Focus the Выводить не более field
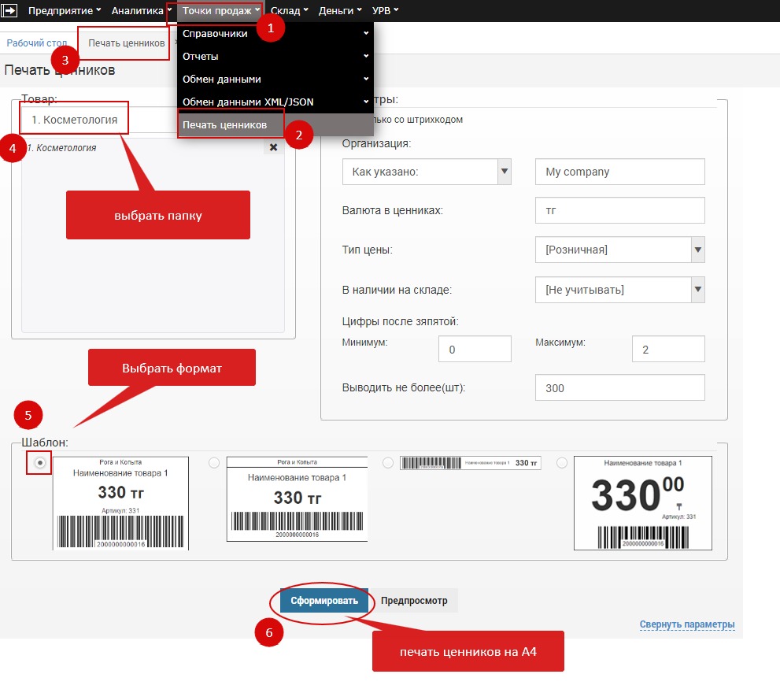 [x=619, y=388]
